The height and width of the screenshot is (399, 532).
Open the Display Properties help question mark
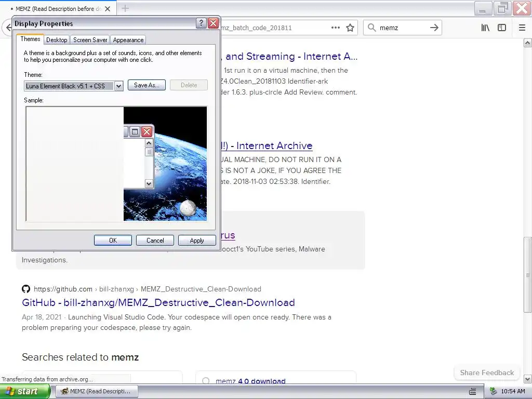[x=201, y=23]
